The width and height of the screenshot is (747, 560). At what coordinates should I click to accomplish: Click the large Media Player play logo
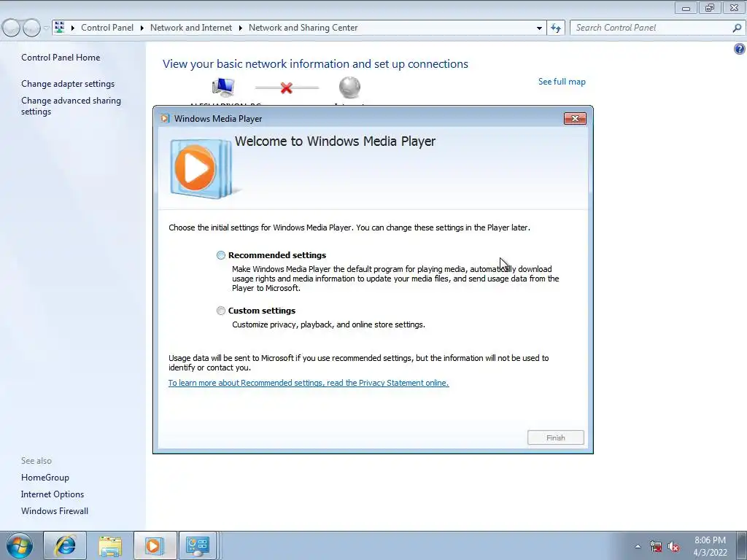[201, 168]
